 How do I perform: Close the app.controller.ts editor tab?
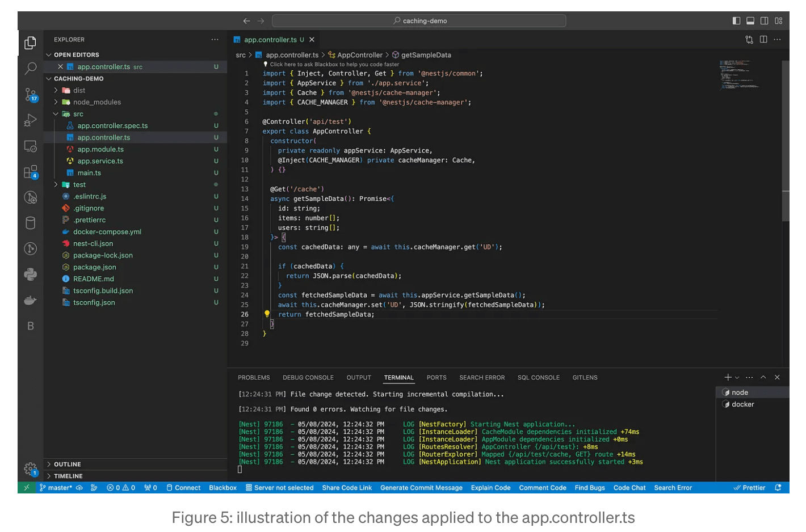tap(312, 40)
